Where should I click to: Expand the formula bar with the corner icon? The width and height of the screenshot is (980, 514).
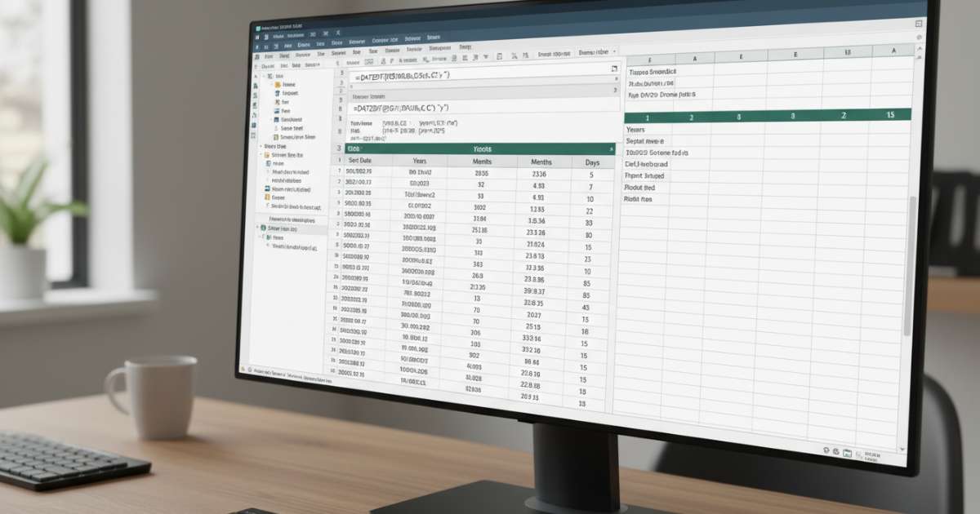tap(614, 70)
